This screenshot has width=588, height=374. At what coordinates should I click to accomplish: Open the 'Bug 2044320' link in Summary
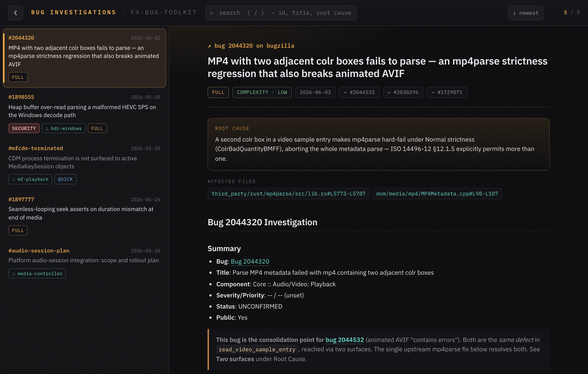tap(250, 261)
